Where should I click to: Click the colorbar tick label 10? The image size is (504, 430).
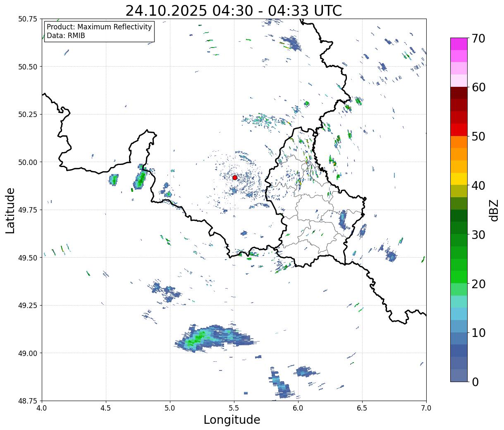click(478, 332)
